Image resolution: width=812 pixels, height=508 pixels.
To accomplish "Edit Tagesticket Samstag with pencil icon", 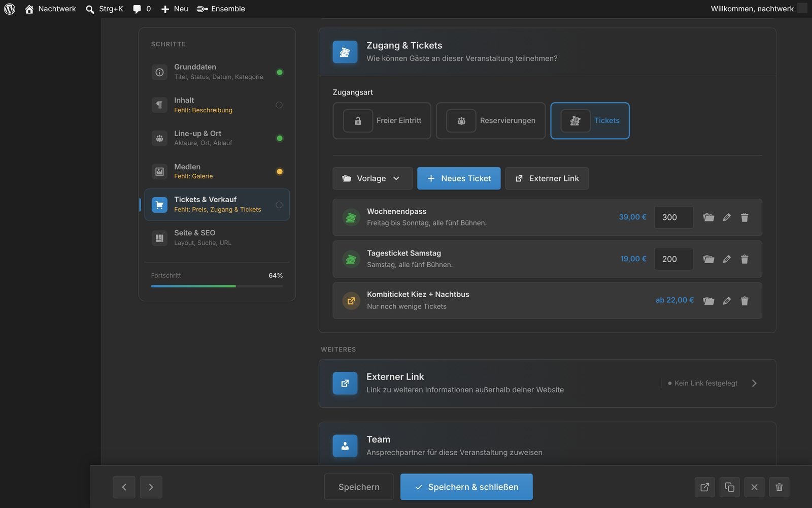I will point(727,259).
